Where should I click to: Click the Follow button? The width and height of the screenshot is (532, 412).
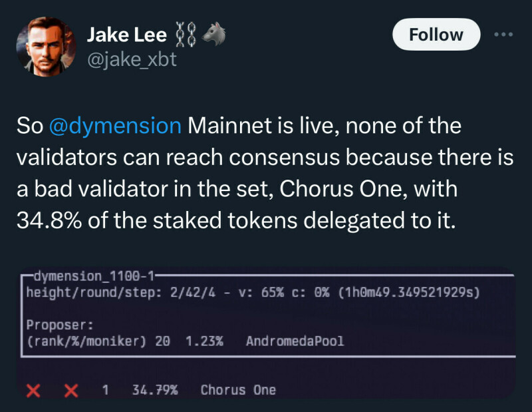tap(436, 35)
